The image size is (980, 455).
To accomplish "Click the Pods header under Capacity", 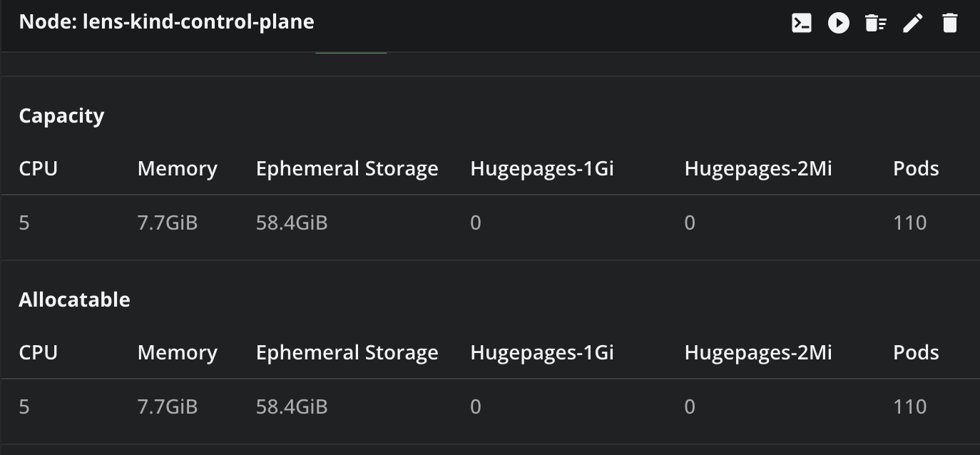I will [x=916, y=169].
